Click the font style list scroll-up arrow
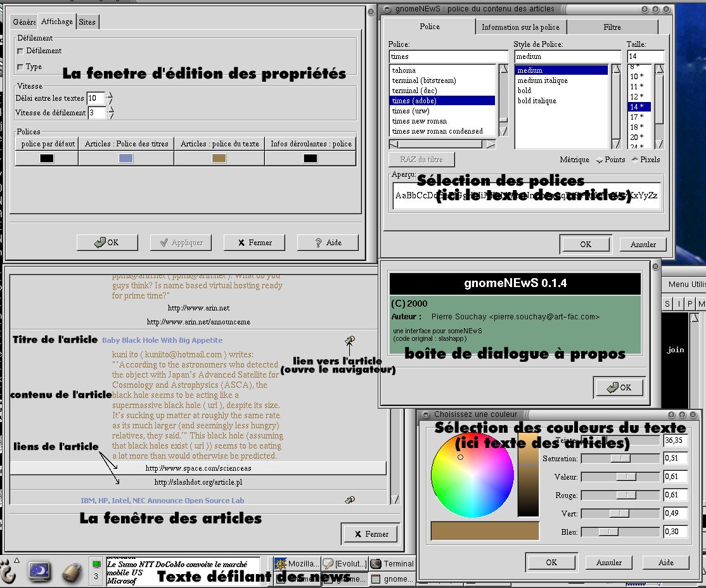The width and height of the screenshot is (706, 588). [616, 69]
